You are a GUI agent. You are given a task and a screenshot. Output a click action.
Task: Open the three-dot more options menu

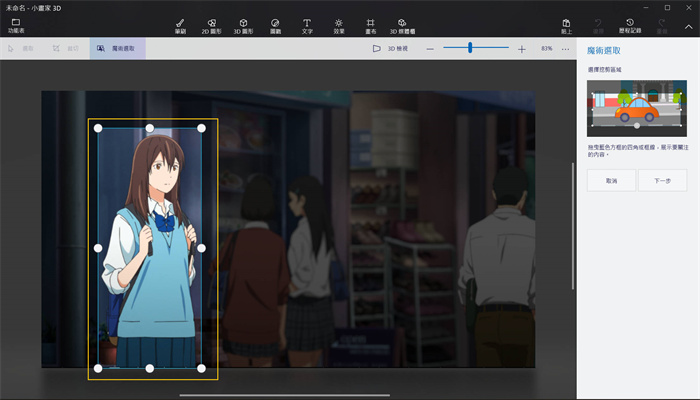coord(565,48)
